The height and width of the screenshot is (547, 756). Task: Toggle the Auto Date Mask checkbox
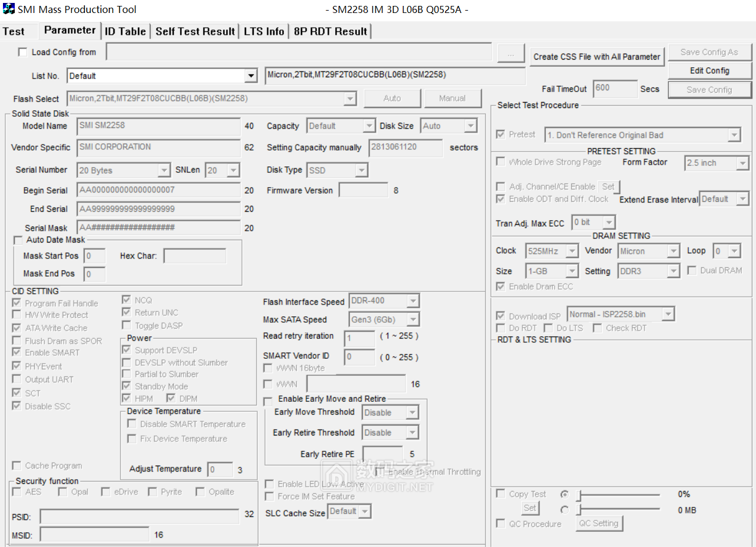(x=18, y=240)
